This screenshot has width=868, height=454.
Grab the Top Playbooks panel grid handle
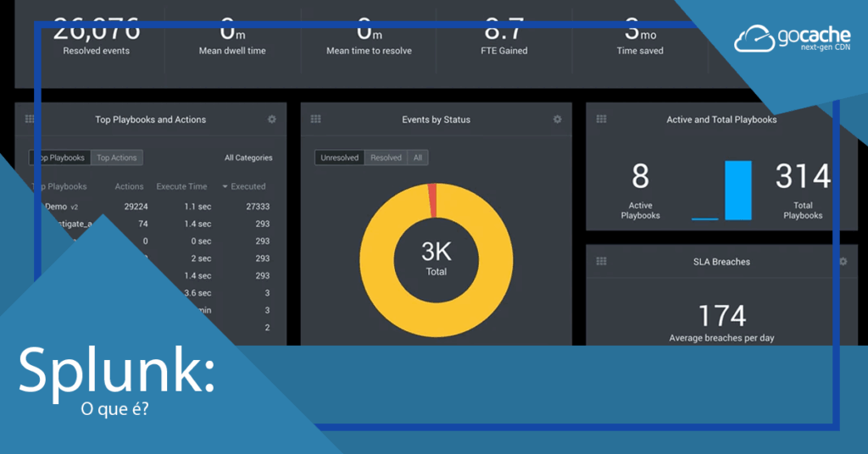point(30,119)
